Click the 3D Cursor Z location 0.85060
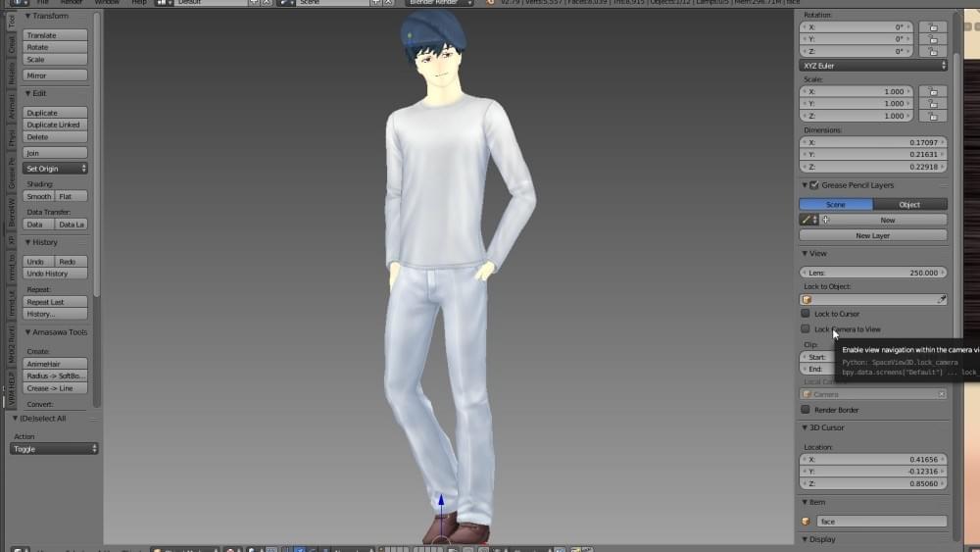This screenshot has height=552, width=980. pos(872,483)
